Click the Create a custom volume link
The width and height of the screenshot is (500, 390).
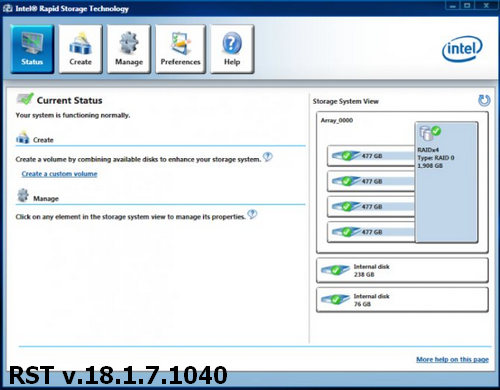59,174
